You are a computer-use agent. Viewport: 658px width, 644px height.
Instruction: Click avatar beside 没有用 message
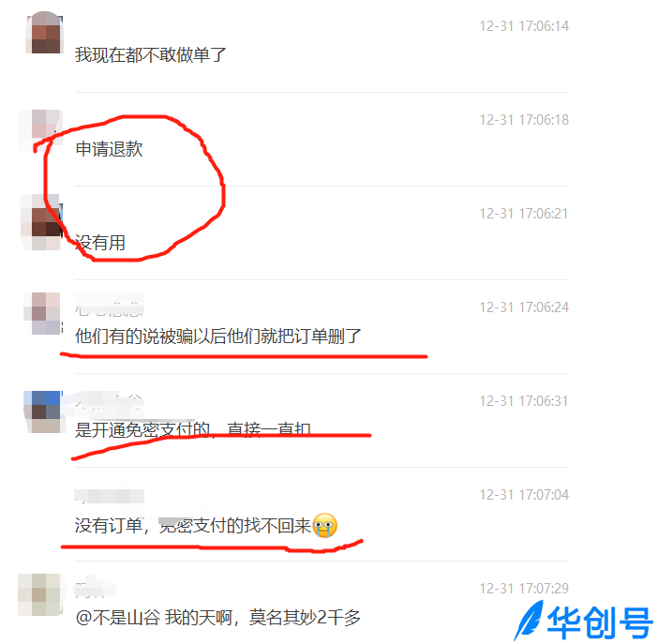42,222
